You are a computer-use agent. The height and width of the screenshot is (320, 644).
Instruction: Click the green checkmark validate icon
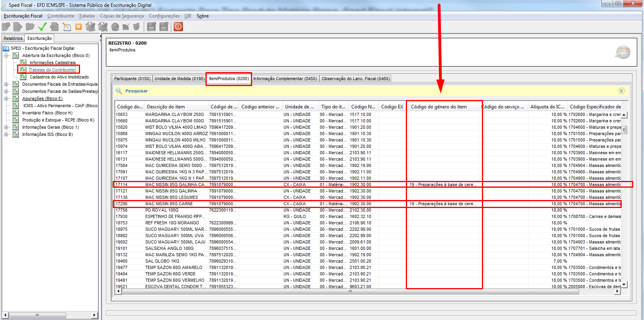tap(42, 27)
